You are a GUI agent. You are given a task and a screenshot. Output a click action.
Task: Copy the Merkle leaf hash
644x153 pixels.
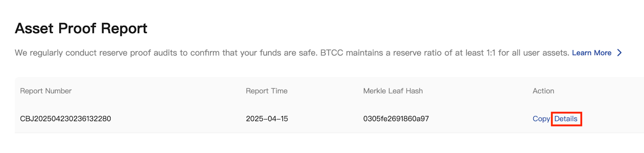[541, 119]
